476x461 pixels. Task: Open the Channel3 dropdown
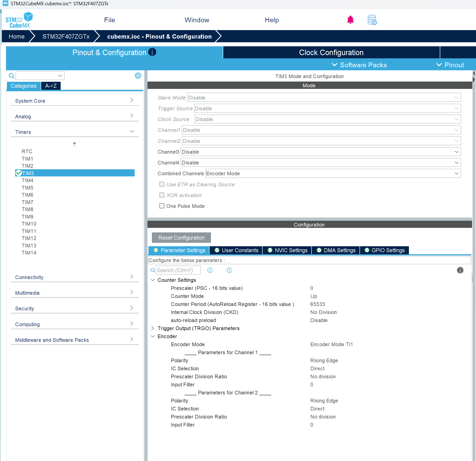320,152
